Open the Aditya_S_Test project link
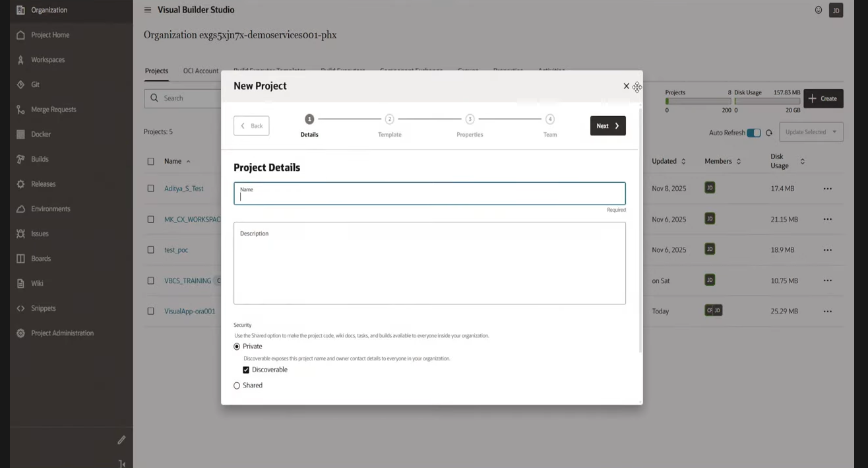 click(x=184, y=189)
